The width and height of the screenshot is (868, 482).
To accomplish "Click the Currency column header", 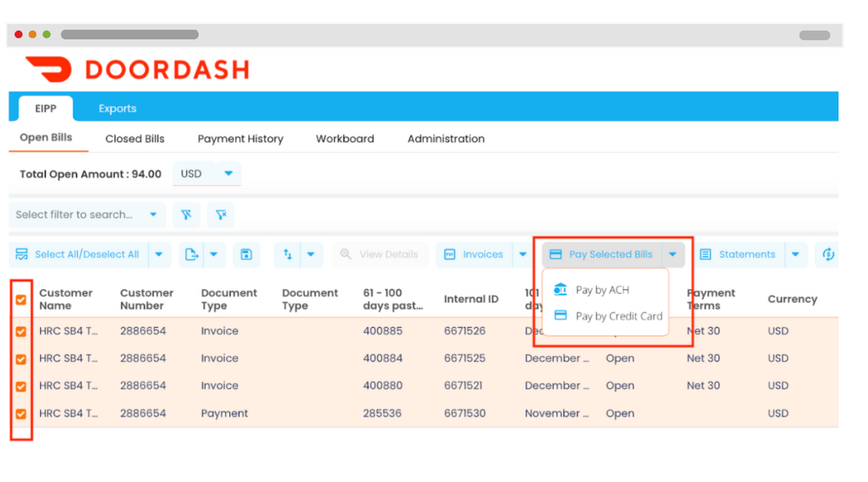I will click(x=792, y=300).
